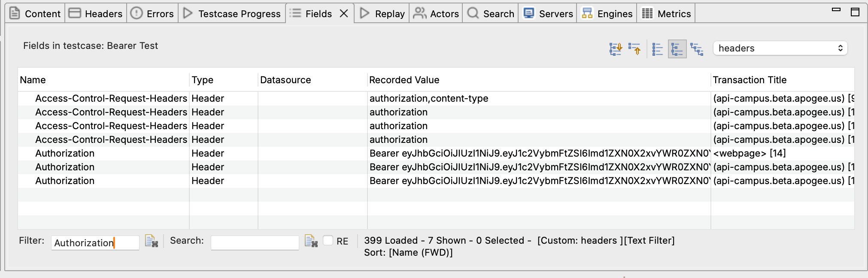The height and width of the screenshot is (278, 868).
Task: Switch to the Search tab
Action: pyautogui.click(x=491, y=14)
